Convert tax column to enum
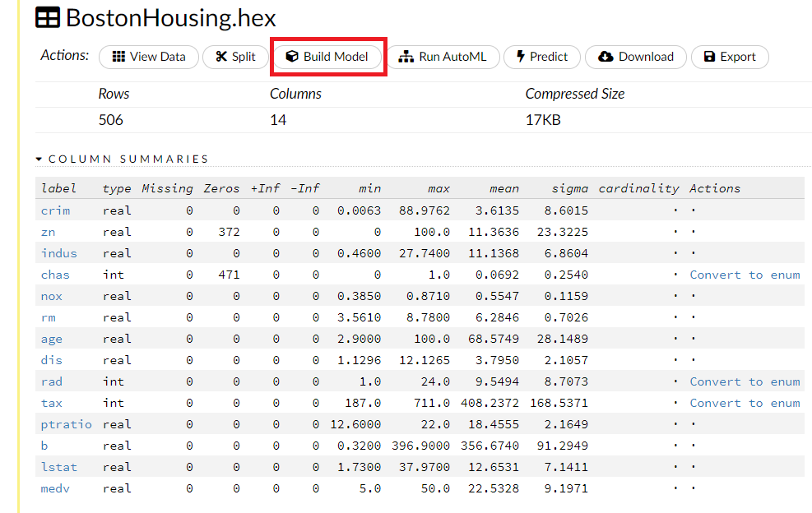This screenshot has height=513, width=812. (x=745, y=403)
